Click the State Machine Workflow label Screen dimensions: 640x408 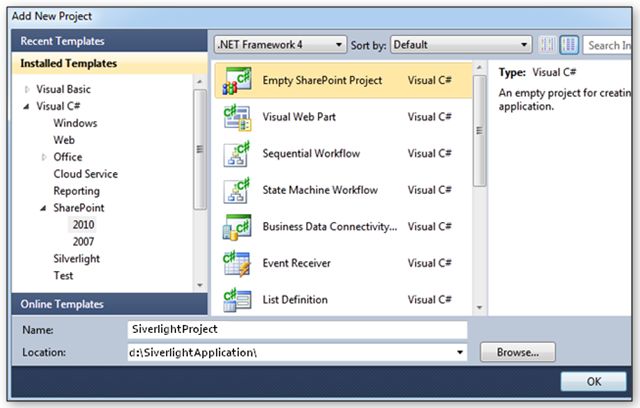320,190
